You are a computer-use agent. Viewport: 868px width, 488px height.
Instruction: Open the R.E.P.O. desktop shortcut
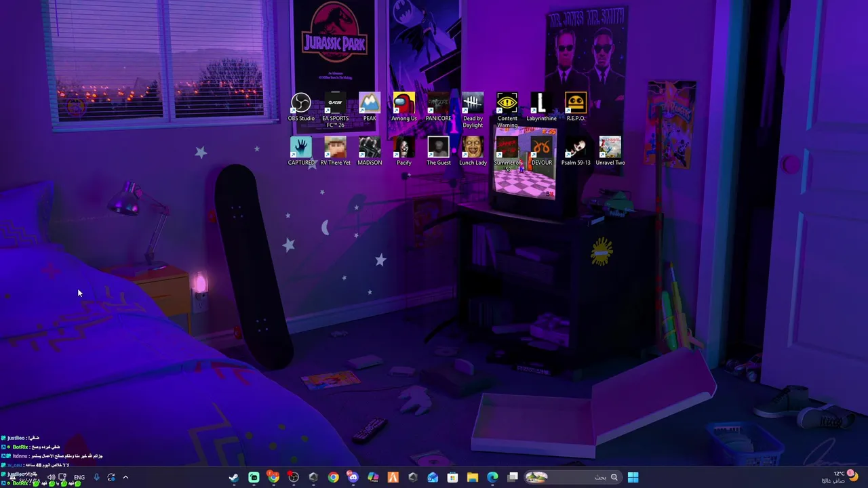tap(576, 108)
